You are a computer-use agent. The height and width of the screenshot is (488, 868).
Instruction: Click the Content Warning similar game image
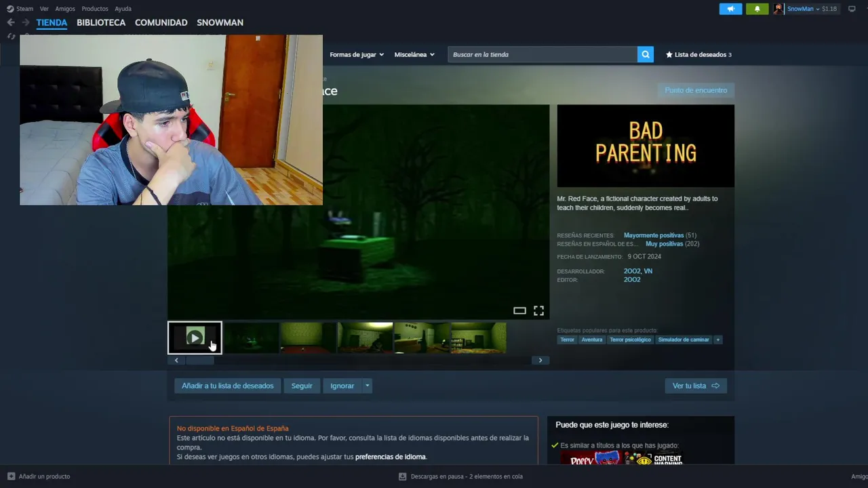click(x=654, y=458)
